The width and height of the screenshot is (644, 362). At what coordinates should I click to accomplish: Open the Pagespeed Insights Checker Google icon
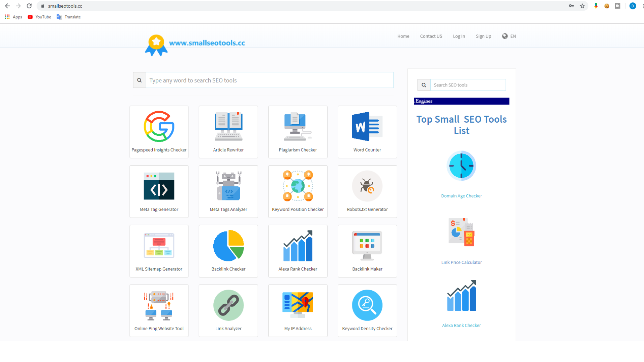click(159, 127)
